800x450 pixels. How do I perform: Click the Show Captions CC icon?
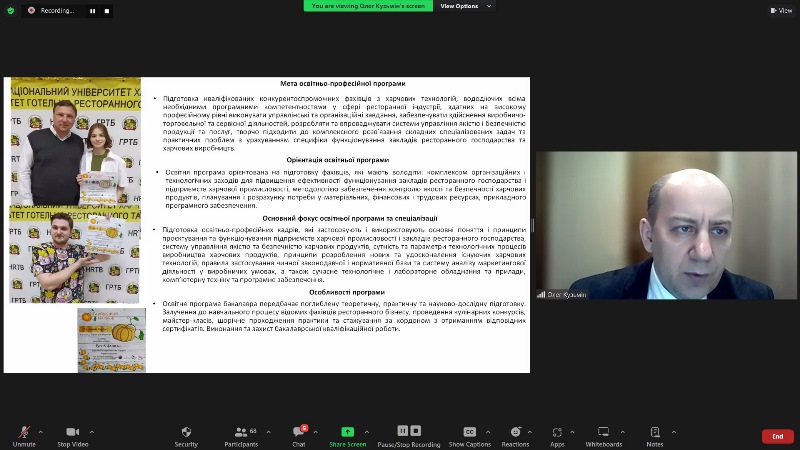(x=470, y=432)
